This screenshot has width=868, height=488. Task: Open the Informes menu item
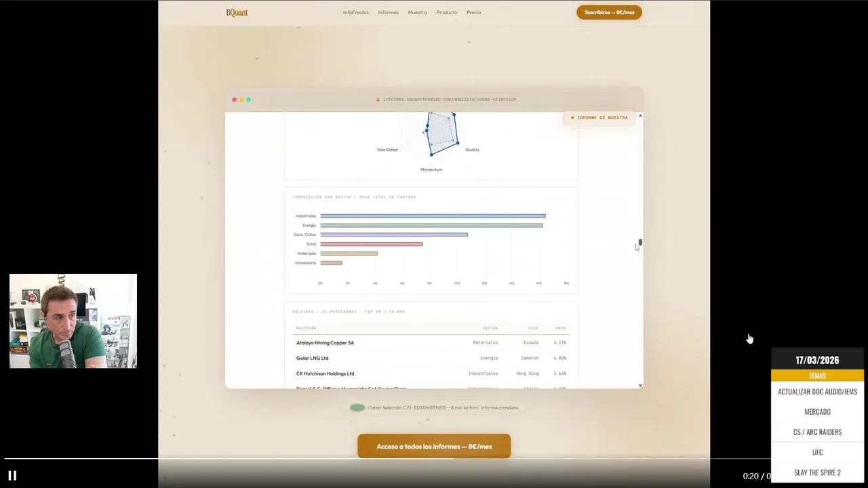pos(389,12)
